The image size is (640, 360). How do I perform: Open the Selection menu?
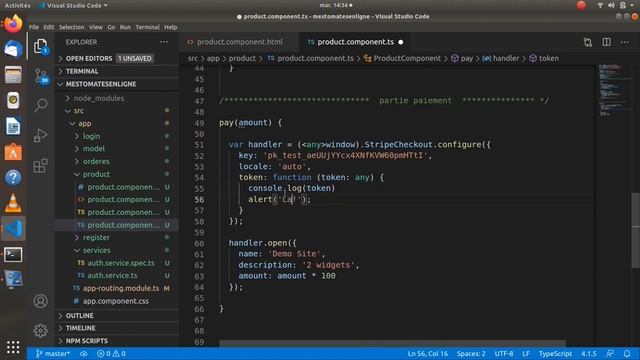pos(71,27)
